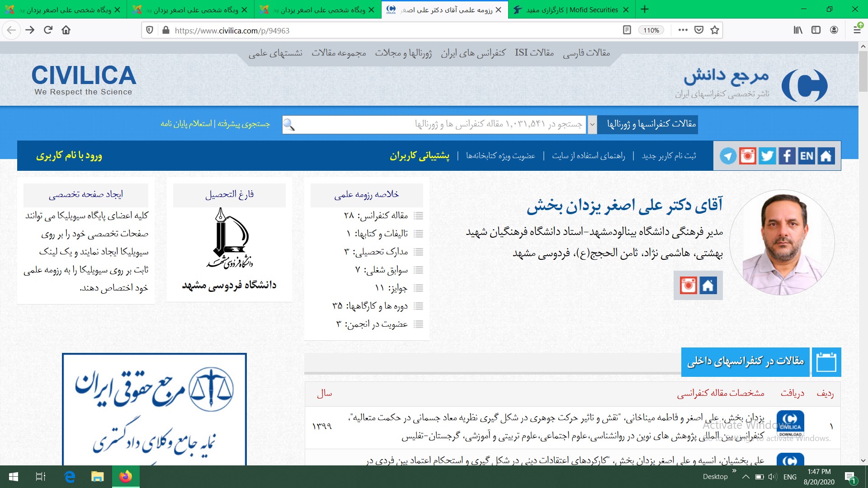Toggle the Firefox sidebar button

(816, 30)
